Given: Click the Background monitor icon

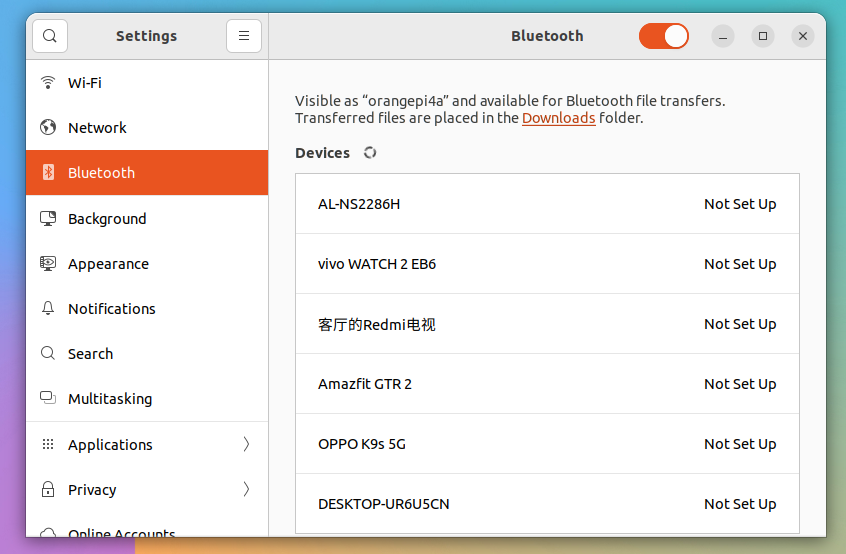Looking at the screenshot, I should pos(48,219).
